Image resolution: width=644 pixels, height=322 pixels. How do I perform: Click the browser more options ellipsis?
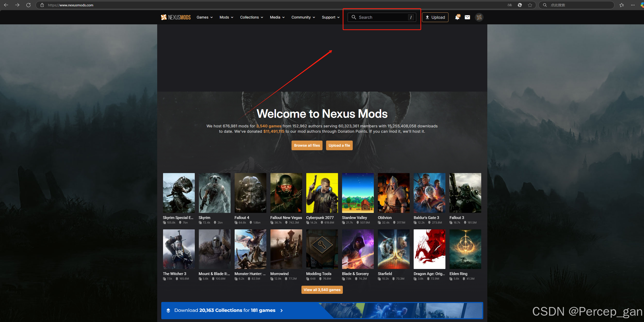(633, 5)
